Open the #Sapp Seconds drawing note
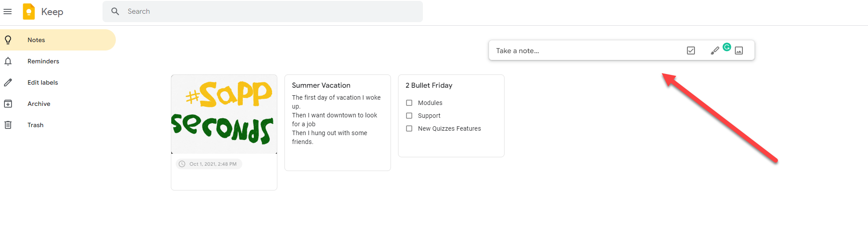 [x=224, y=114]
